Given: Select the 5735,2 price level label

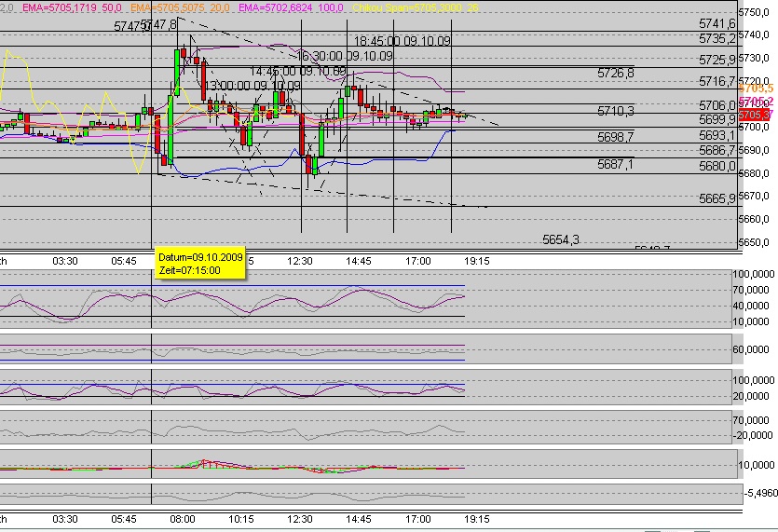Looking at the screenshot, I should click(x=717, y=38).
